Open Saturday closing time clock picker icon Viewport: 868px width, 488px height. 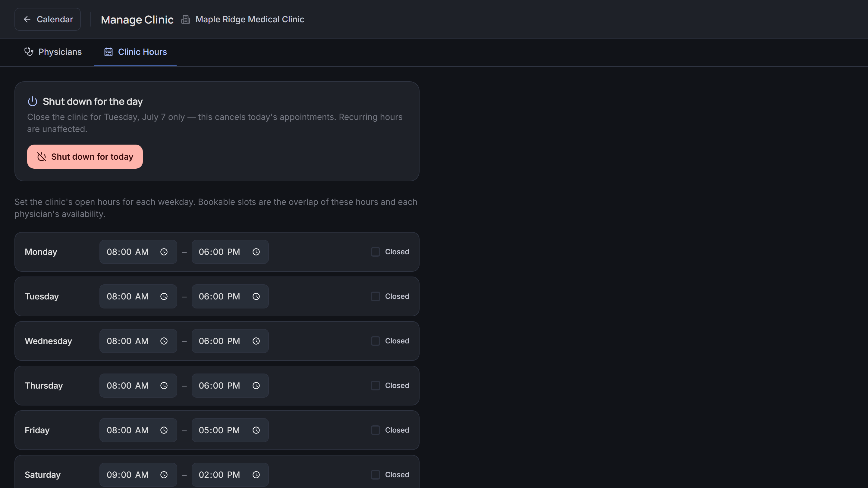coord(256,475)
